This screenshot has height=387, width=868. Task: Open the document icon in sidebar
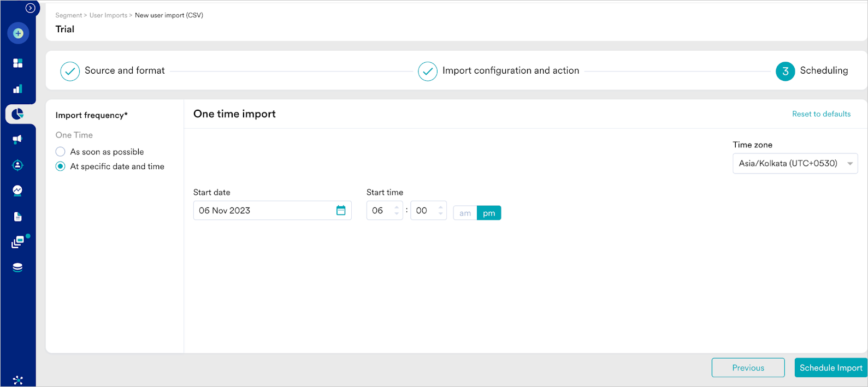point(18,217)
